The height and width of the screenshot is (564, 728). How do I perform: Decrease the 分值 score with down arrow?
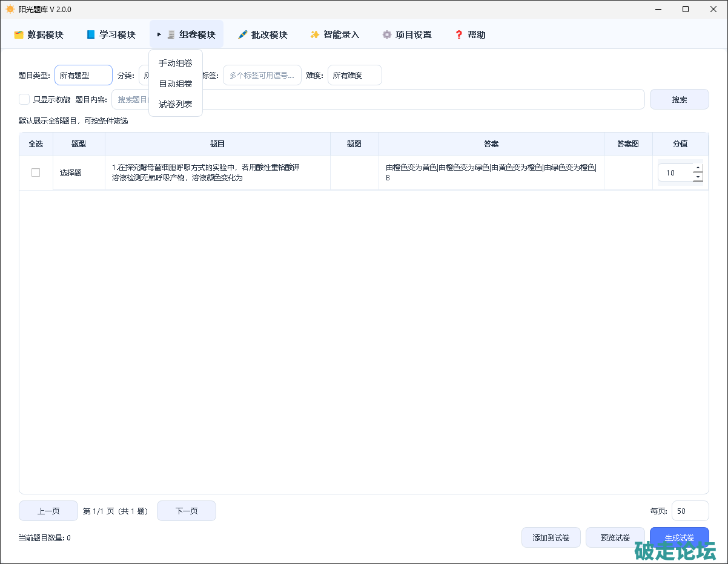click(x=698, y=177)
